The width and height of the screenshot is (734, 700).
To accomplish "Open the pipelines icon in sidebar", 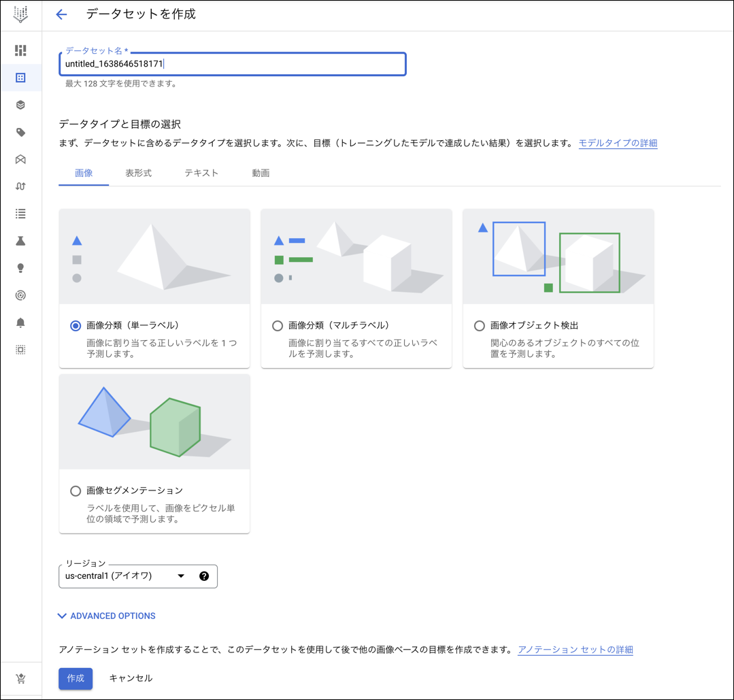I will click(20, 186).
